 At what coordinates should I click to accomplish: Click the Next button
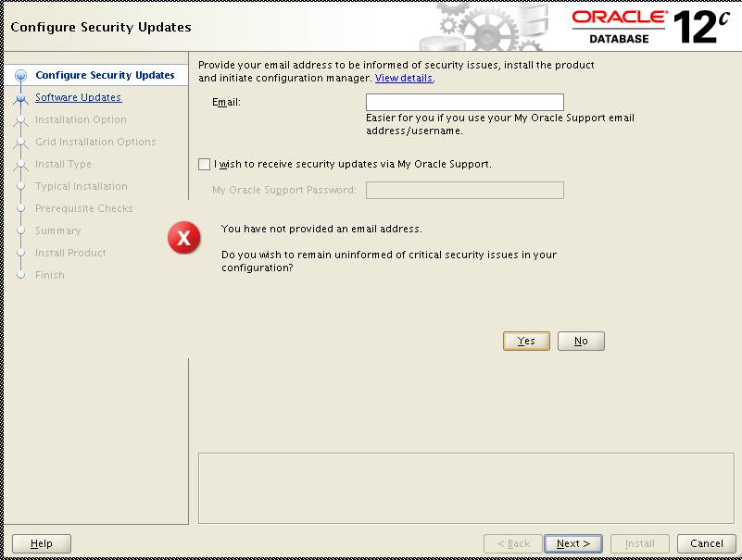point(573,544)
